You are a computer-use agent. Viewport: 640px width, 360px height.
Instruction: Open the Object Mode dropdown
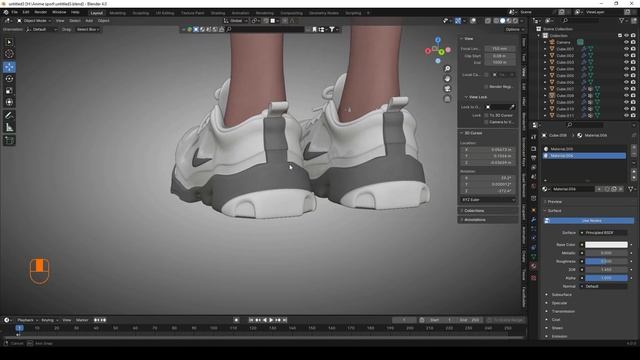click(34, 21)
